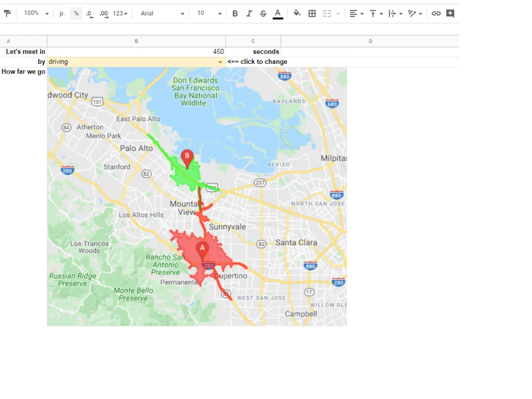The height and width of the screenshot is (399, 532).
Task: Open the Arial font selector
Action: 160,13
